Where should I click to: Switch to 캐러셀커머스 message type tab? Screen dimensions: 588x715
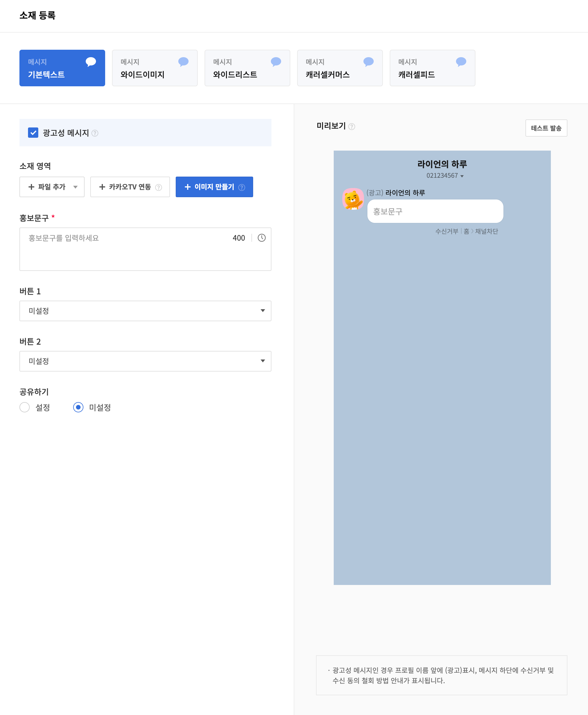point(339,68)
